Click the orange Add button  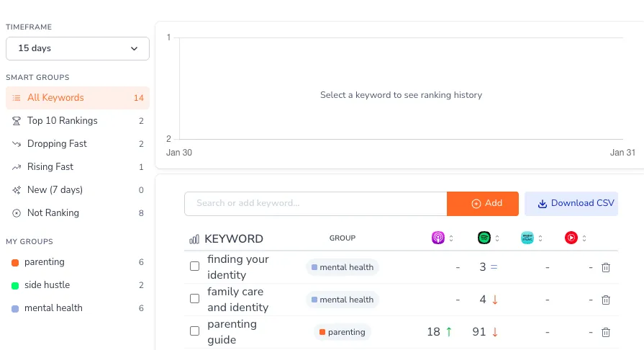click(483, 204)
